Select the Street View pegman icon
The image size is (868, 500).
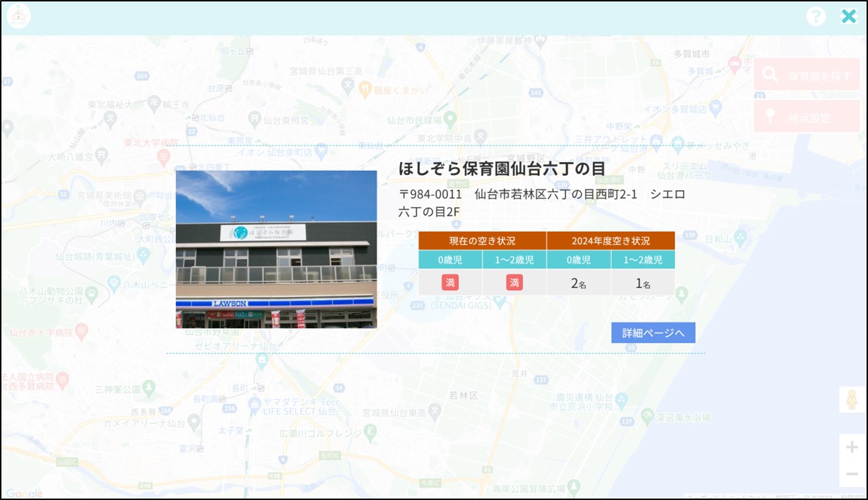click(852, 399)
